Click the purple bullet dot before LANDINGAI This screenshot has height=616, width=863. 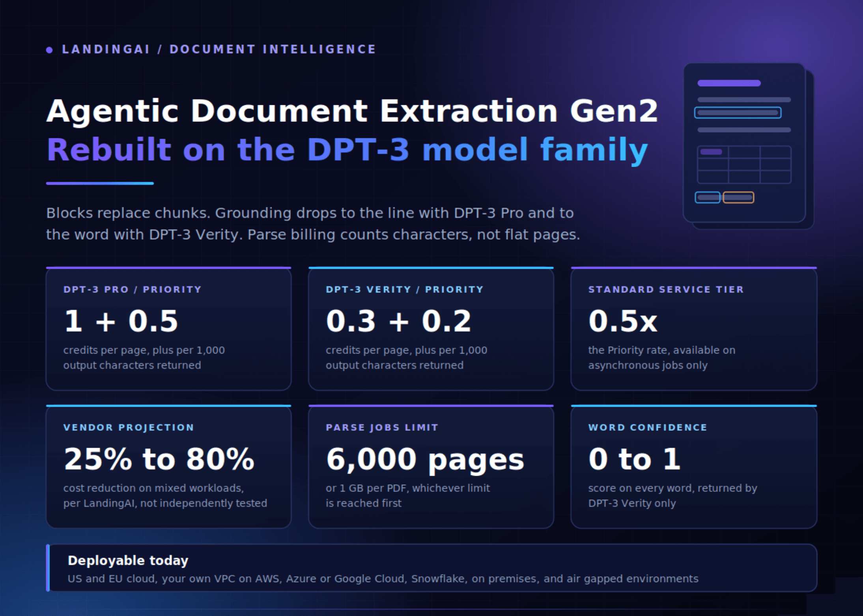(x=49, y=50)
